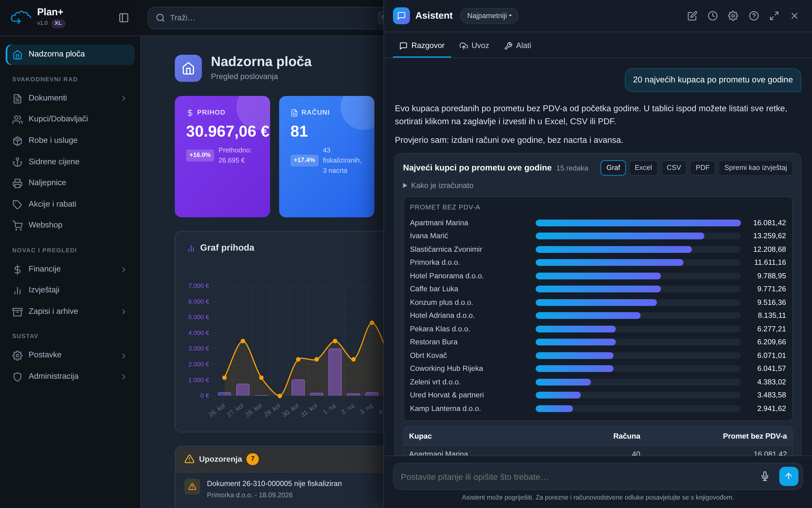
Task: Click the Caffe bar Luka row label
Action: point(434,289)
